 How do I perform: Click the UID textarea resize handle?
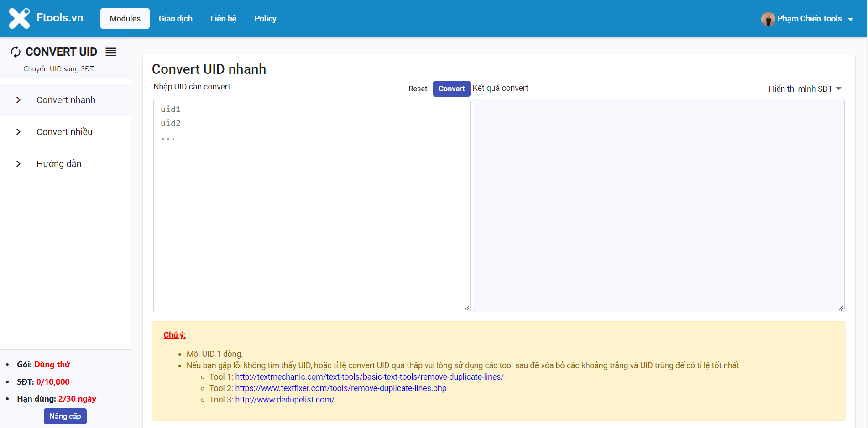466,308
